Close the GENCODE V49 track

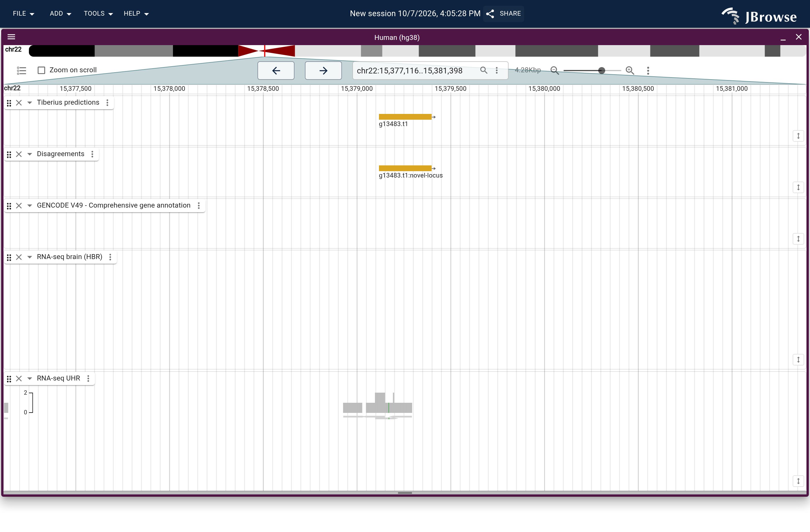19,206
